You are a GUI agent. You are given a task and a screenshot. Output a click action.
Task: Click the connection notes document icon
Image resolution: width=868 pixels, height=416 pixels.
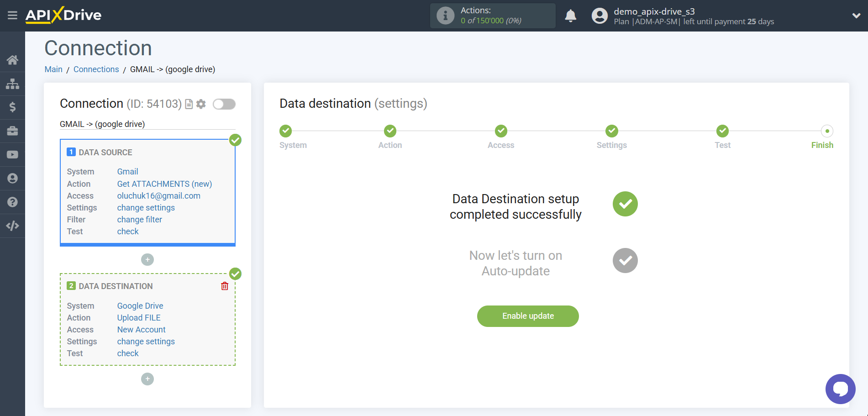coord(189,104)
